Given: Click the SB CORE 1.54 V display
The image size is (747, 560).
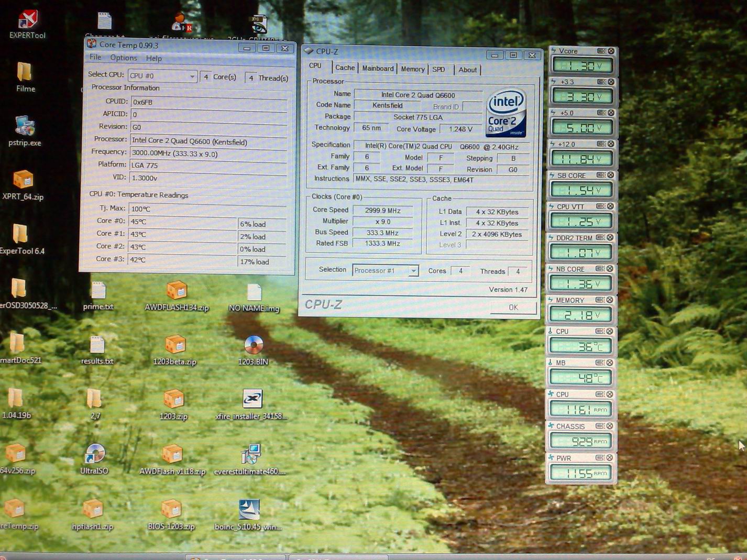Looking at the screenshot, I should (581, 190).
